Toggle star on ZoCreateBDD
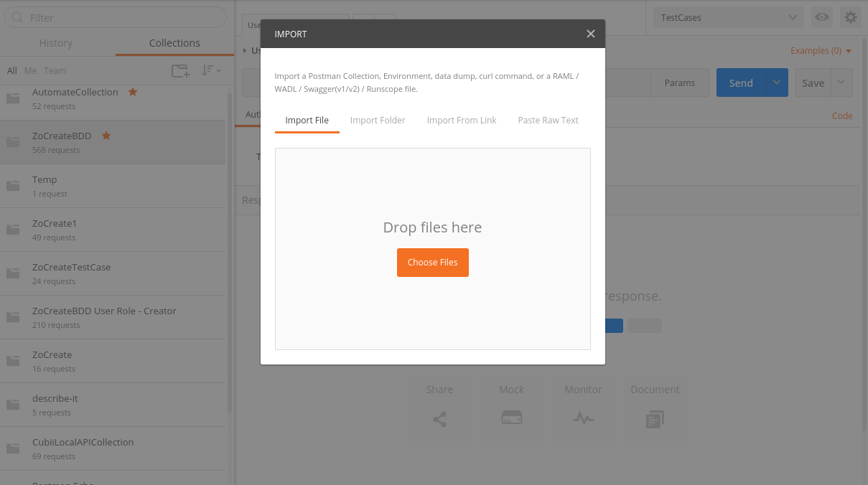The height and width of the screenshot is (485, 868). pyautogui.click(x=106, y=136)
